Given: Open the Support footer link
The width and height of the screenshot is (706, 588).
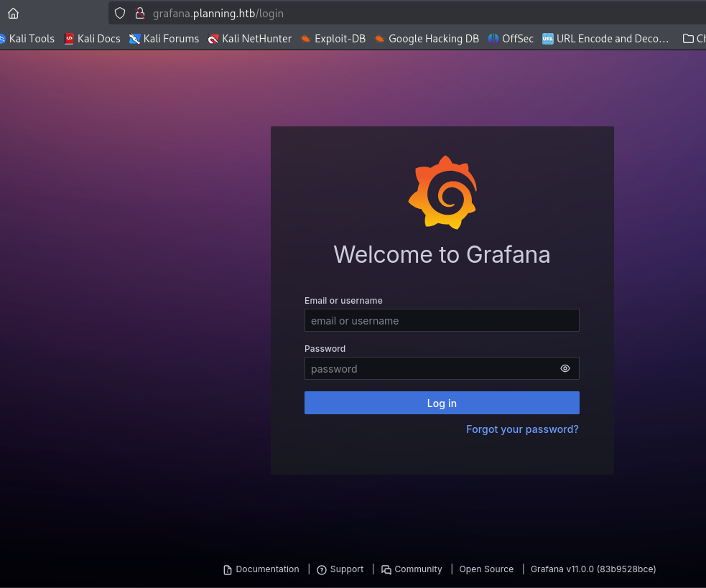Looking at the screenshot, I should tap(340, 569).
